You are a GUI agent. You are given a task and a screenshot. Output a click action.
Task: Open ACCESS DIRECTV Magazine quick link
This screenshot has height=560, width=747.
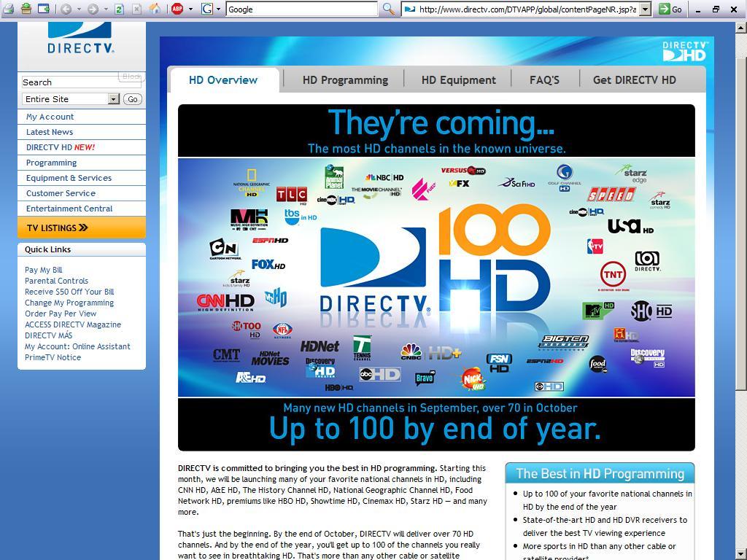[73, 324]
